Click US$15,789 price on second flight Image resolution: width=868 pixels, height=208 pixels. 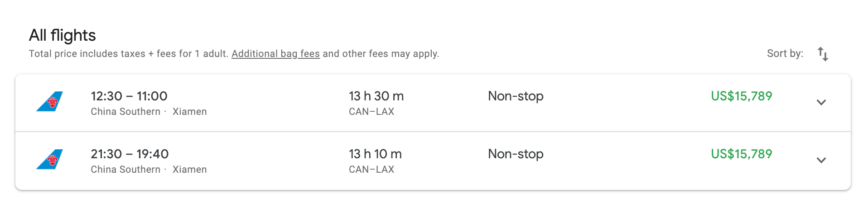pyautogui.click(x=741, y=154)
